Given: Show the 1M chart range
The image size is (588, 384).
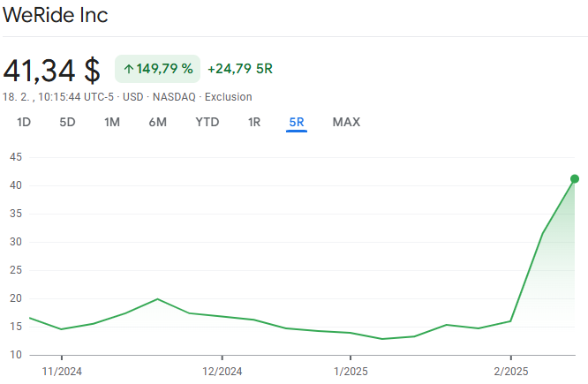Looking at the screenshot, I should 112,123.
